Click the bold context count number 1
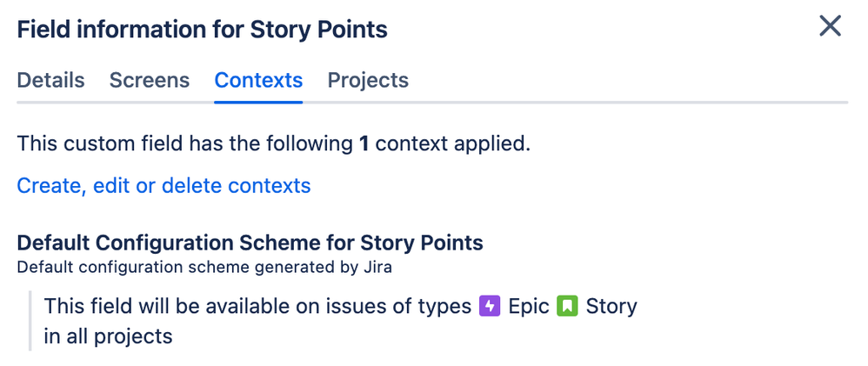Viewport: 868px width, 366px height. [364, 143]
